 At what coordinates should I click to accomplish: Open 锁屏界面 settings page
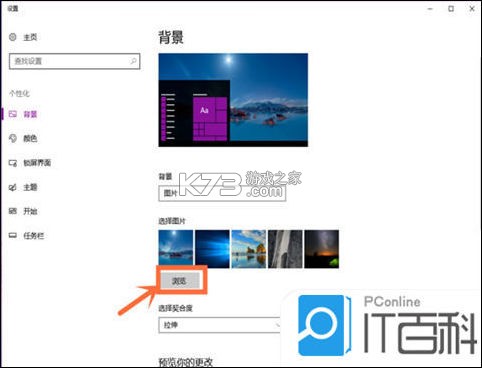37,163
